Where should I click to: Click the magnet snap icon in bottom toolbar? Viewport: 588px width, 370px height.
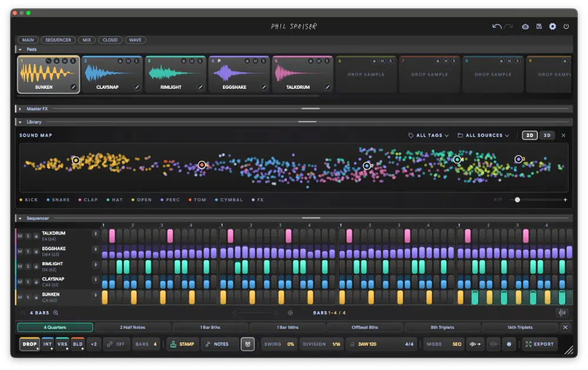pyautogui.click(x=248, y=344)
